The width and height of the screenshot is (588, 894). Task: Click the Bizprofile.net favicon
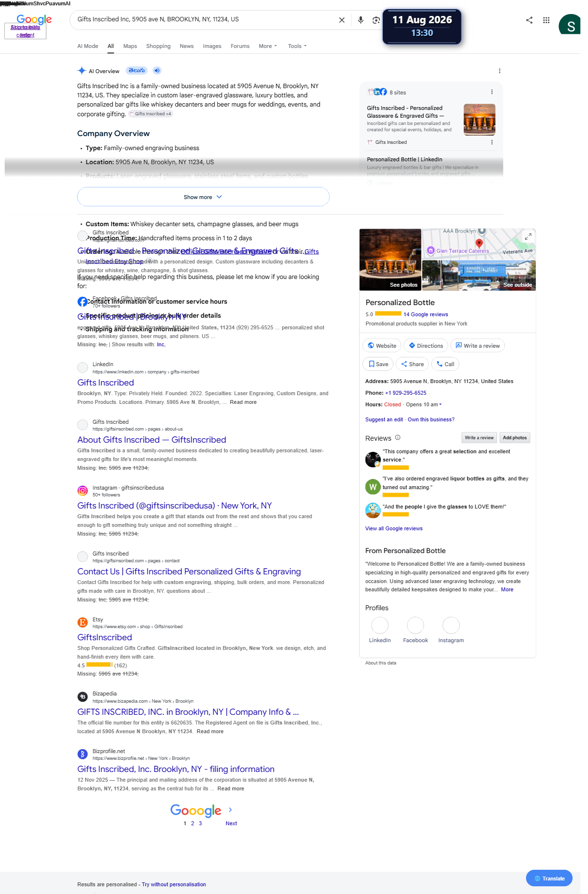[83, 754]
